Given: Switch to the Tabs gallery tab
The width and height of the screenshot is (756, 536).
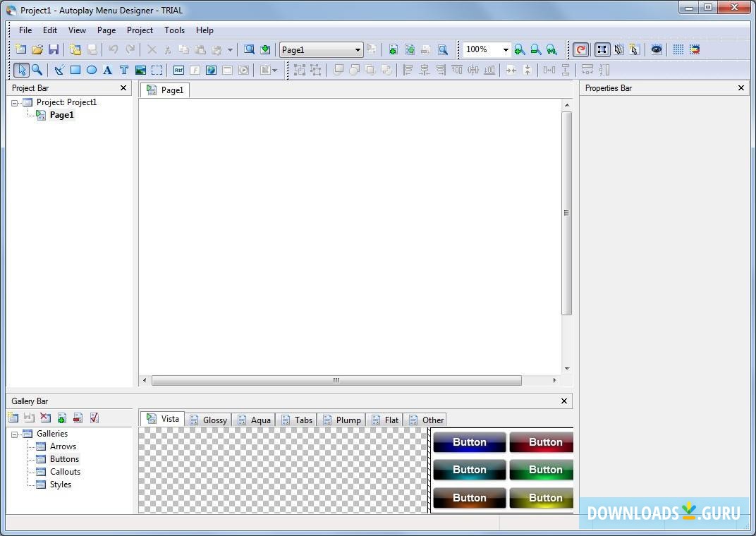Looking at the screenshot, I should (297, 420).
